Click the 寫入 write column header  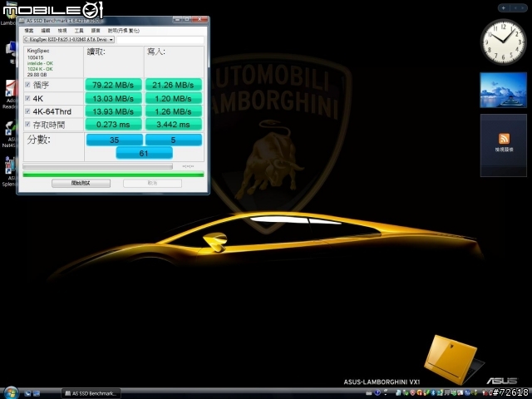coord(156,52)
